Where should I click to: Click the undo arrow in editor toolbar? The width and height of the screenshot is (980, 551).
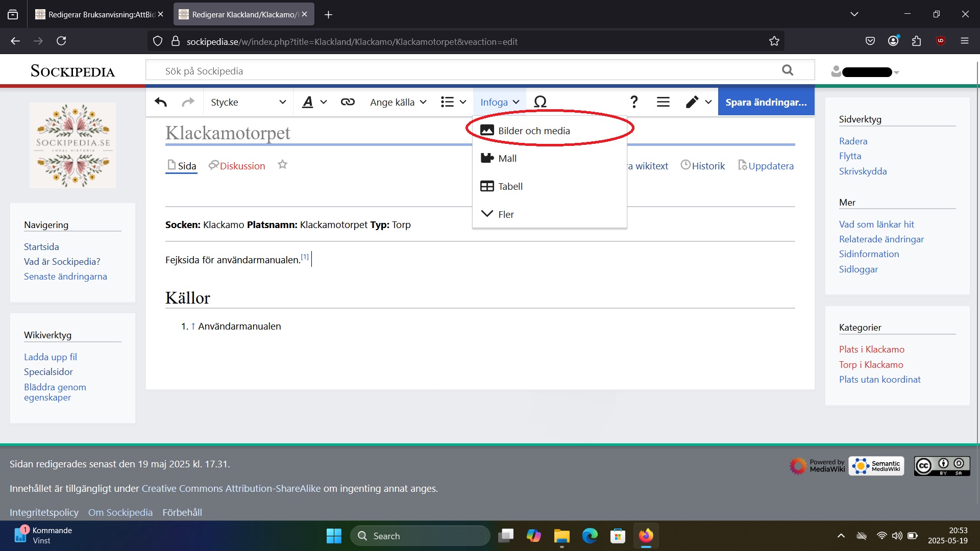click(x=161, y=102)
